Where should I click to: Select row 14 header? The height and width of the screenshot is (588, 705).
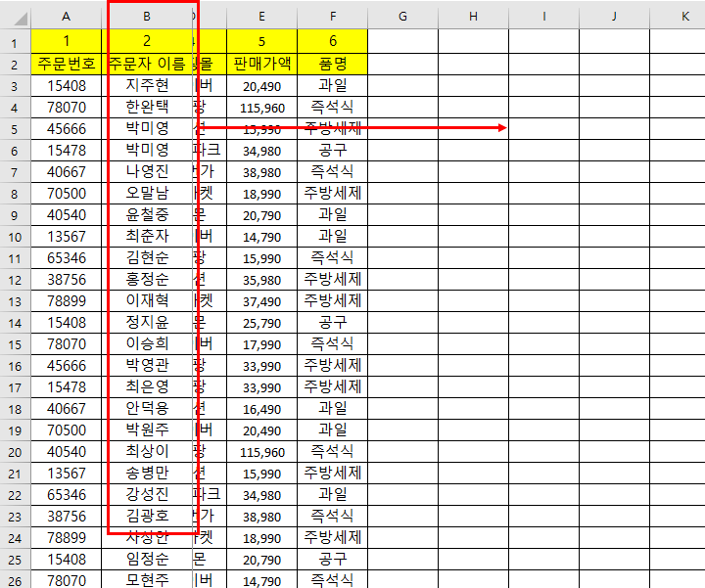pyautogui.click(x=15, y=323)
